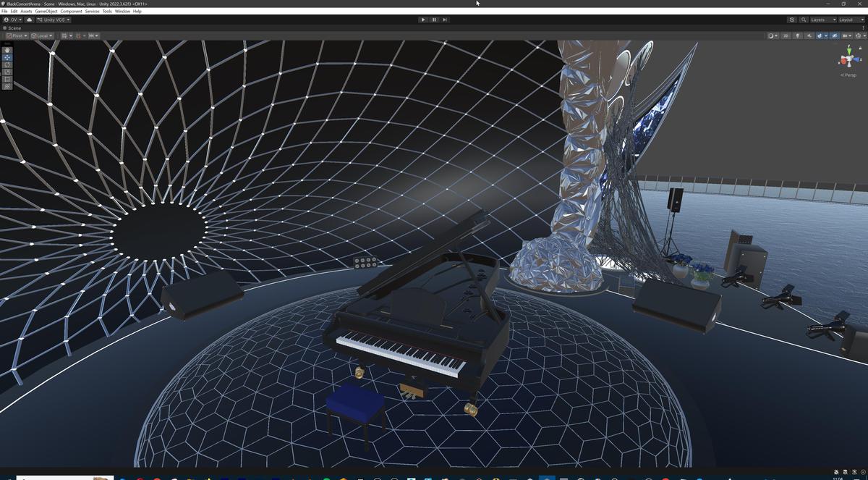Open the Unity Cloud button
The height and width of the screenshot is (480, 868).
[x=29, y=20]
